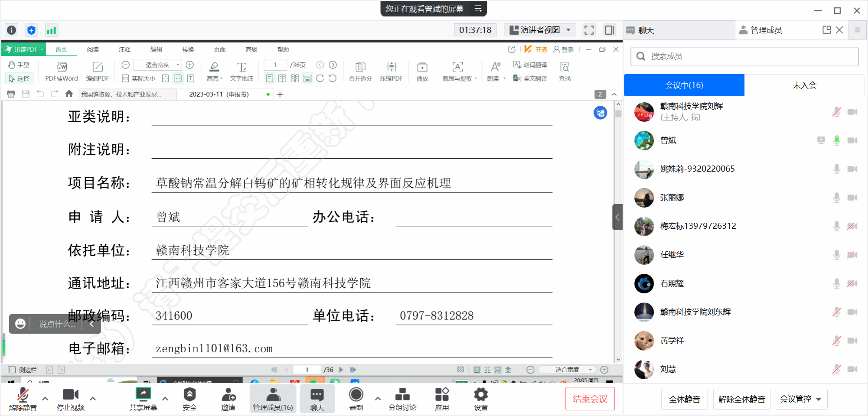Switch to the 未入会 tab
The height and width of the screenshot is (416, 868).
coord(804,85)
